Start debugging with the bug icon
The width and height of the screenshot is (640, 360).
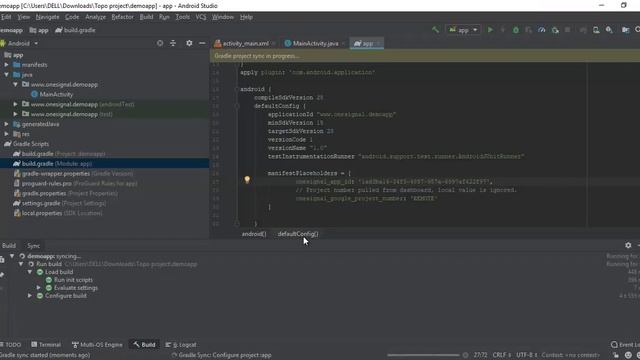pos(516,30)
